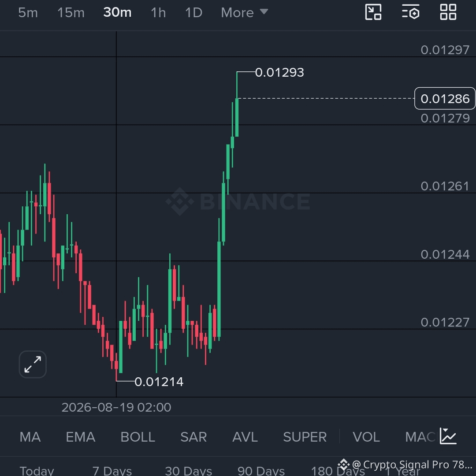
Task: Select the Today range
Action: coord(37,471)
